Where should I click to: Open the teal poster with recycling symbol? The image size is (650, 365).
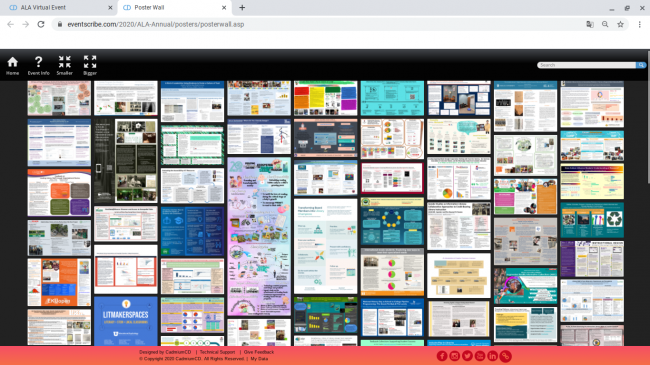[x=592, y=220]
